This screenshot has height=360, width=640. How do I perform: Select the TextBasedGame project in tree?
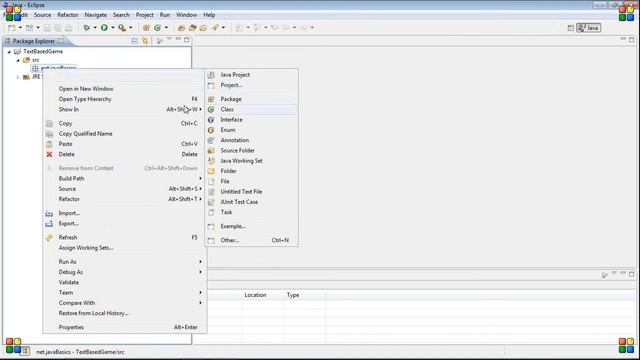(43, 51)
